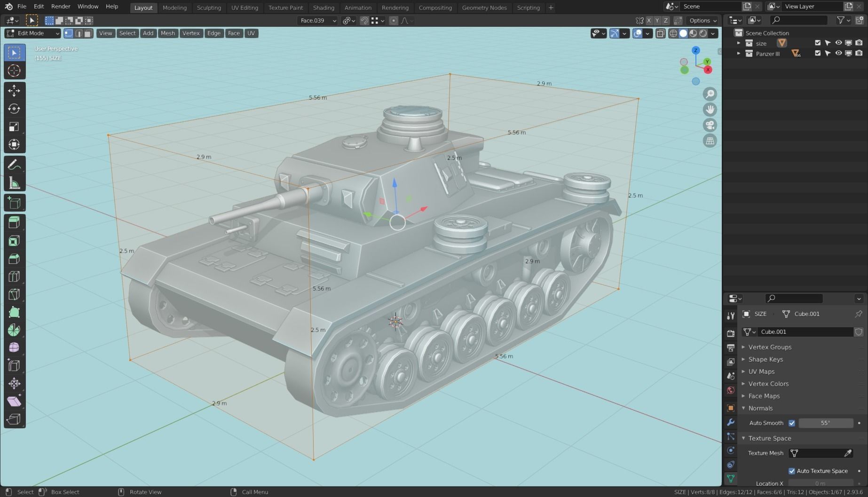Select the Poly Build tool
This screenshot has width=868, height=497.
[x=14, y=312]
